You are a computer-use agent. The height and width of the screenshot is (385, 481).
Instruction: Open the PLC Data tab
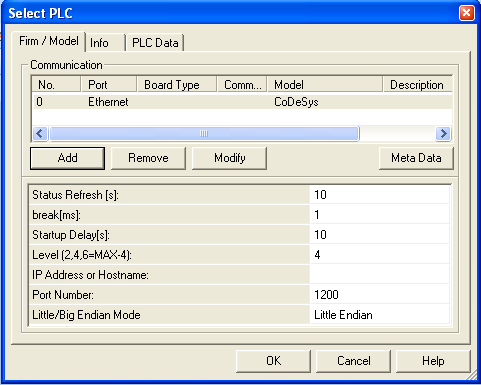point(155,43)
